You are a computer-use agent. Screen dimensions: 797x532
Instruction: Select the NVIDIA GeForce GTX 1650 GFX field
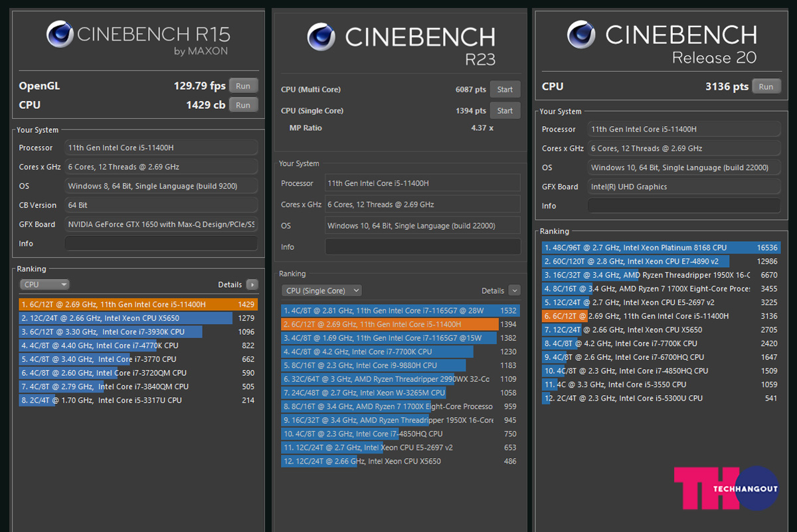[161, 224]
